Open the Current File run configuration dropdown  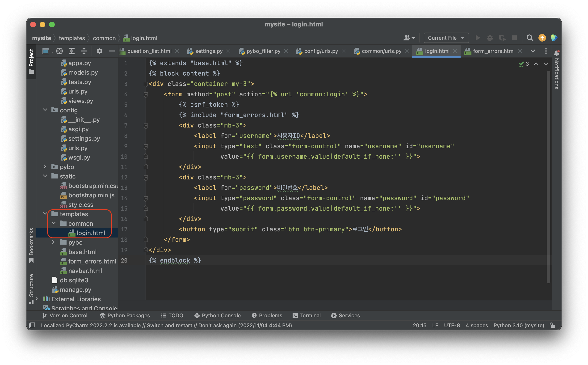point(446,38)
